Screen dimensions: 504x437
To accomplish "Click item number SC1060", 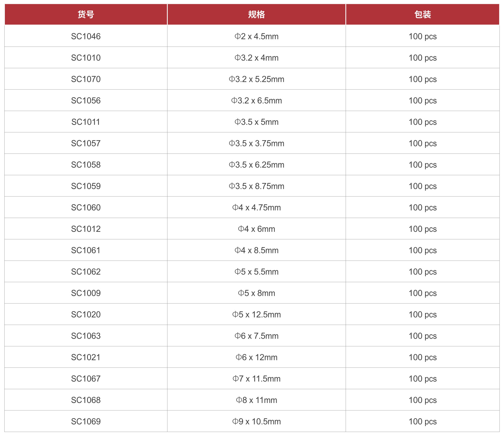I will tap(86, 207).
